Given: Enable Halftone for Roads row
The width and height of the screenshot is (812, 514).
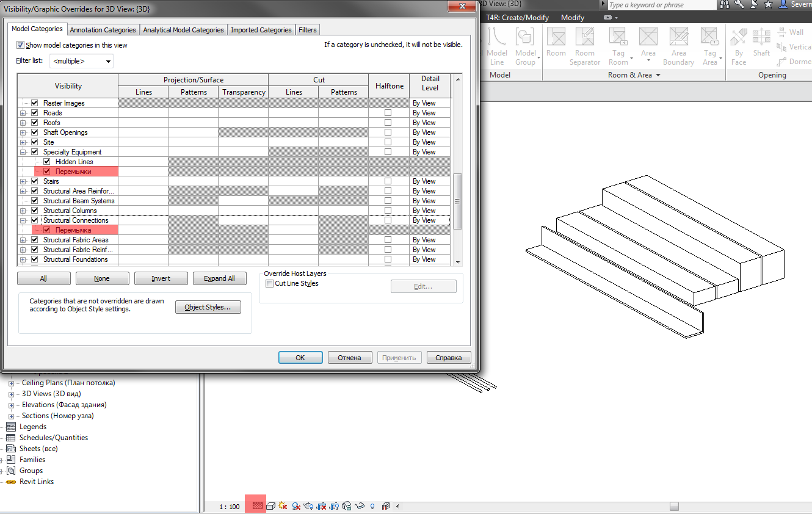Looking at the screenshot, I should tap(388, 113).
